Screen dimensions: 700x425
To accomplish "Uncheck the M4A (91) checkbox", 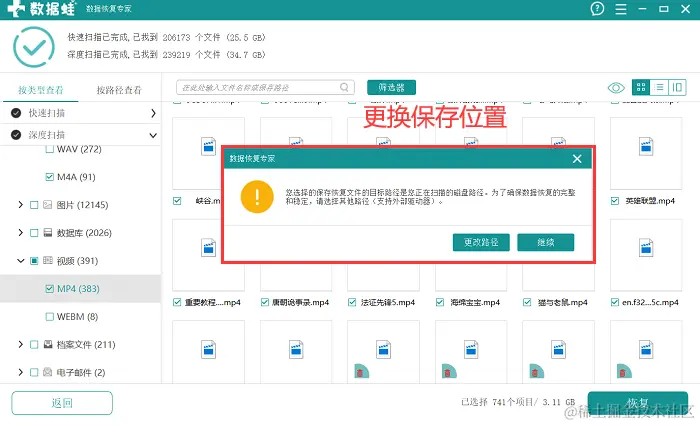I will pyautogui.click(x=50, y=177).
